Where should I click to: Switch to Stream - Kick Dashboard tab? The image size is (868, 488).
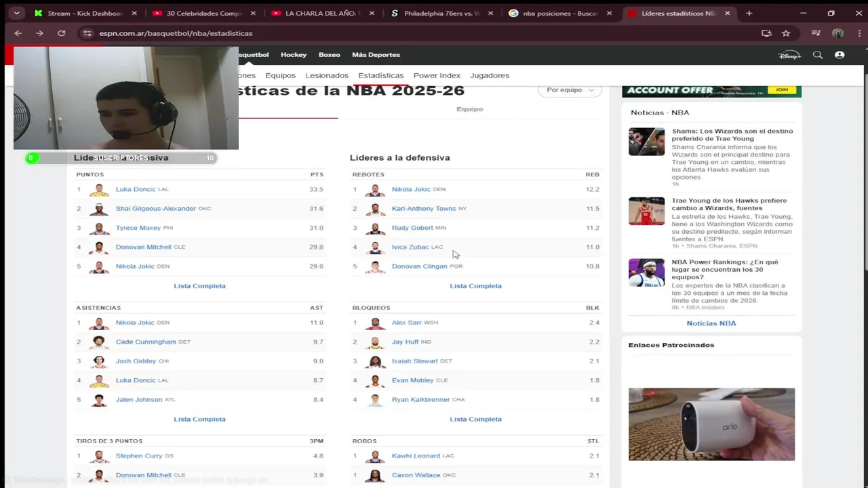(x=85, y=13)
